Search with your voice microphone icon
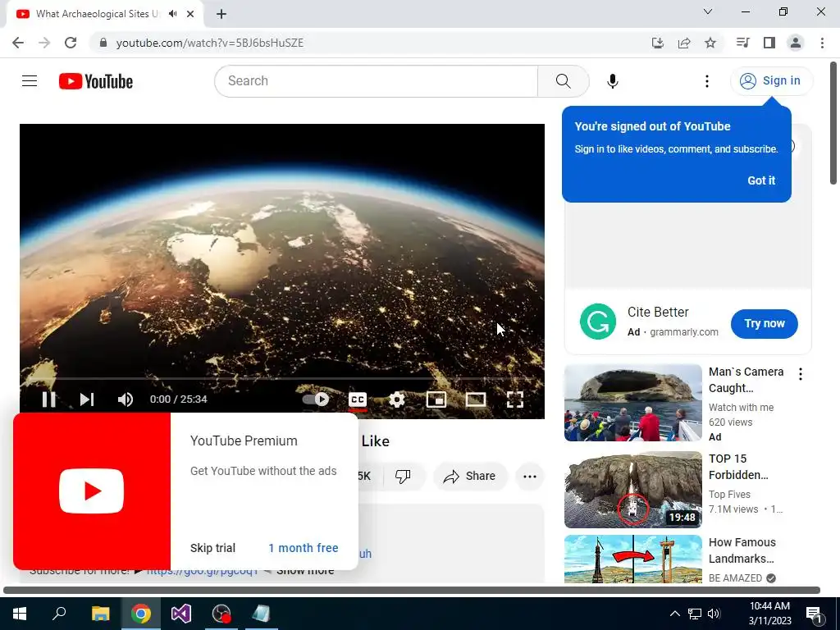840x630 pixels. coord(612,81)
